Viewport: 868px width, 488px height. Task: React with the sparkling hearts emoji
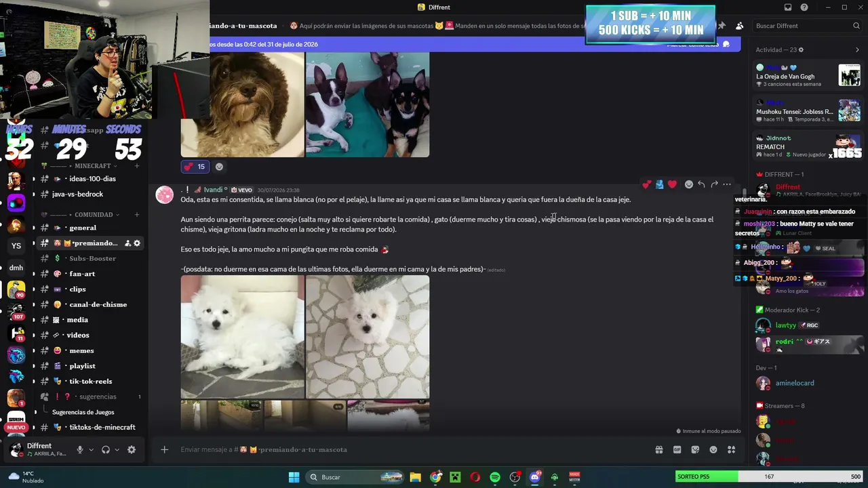point(647,184)
